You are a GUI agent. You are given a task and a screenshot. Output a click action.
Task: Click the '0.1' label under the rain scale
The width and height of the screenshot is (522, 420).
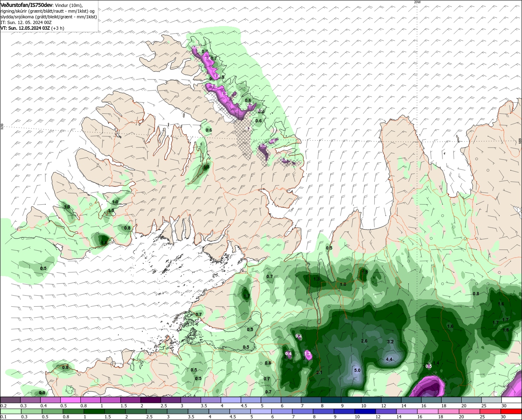3,417
